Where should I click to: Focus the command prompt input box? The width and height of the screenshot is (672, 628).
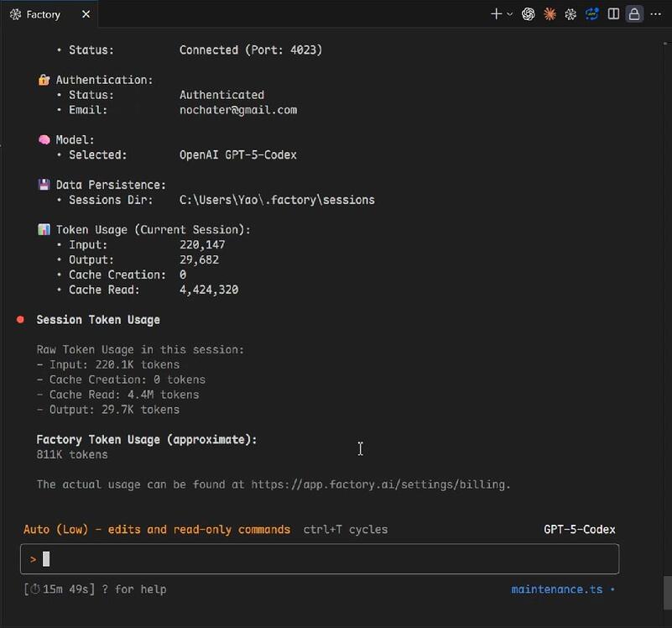click(x=320, y=559)
